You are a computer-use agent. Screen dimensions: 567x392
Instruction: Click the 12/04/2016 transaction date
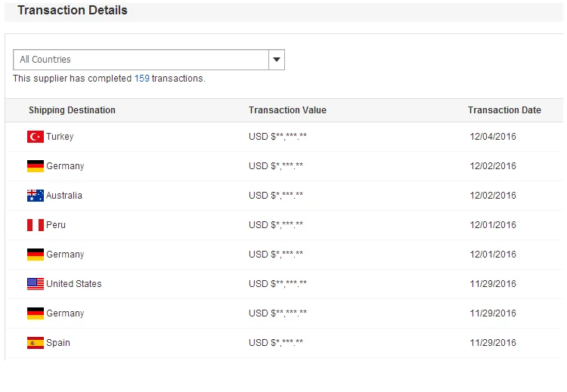pos(493,137)
